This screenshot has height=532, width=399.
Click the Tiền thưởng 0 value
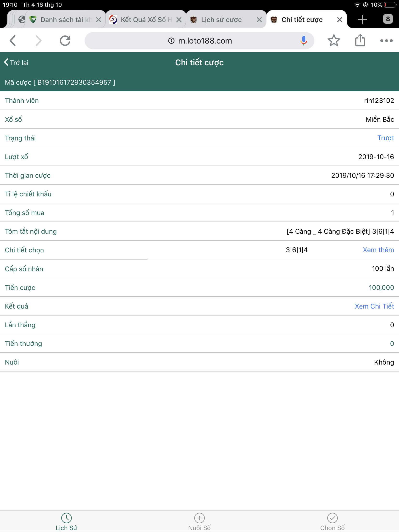point(392,344)
